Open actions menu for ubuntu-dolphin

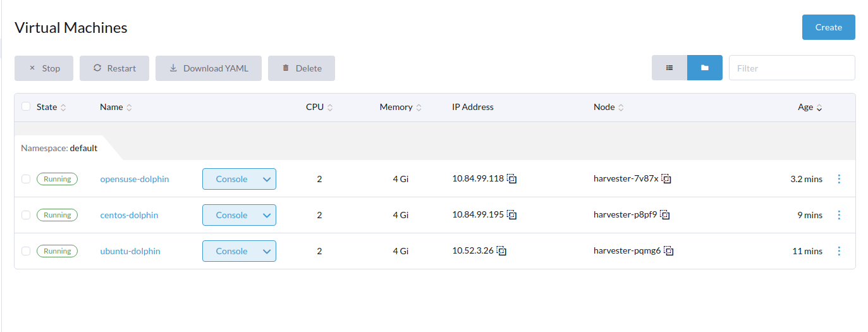pyautogui.click(x=839, y=251)
